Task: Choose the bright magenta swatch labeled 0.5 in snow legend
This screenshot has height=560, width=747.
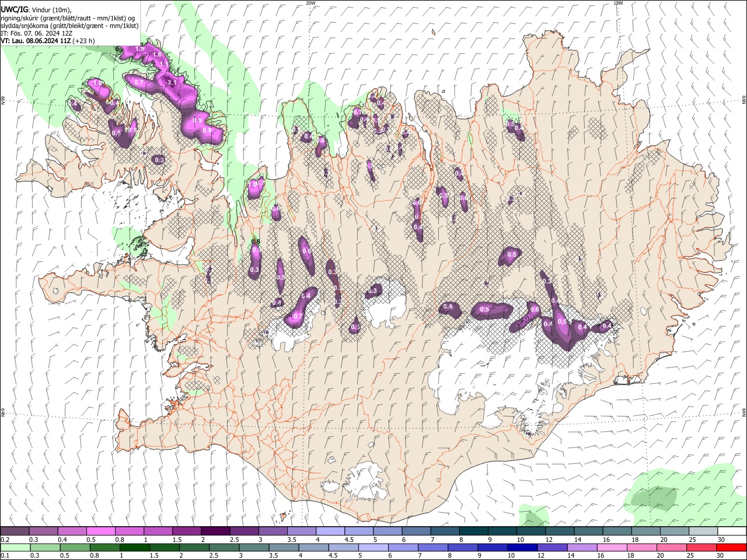Action: 100,531
